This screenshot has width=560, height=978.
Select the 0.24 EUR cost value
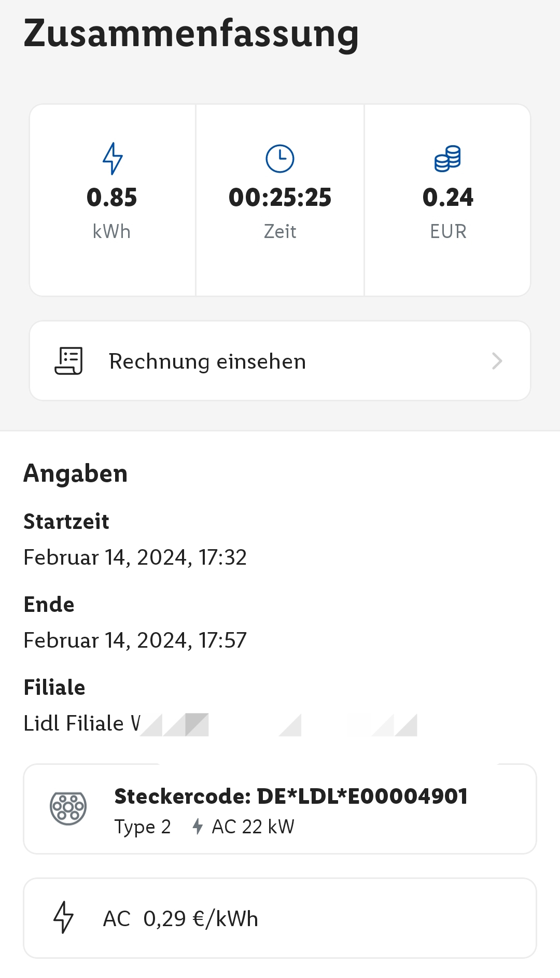(448, 198)
